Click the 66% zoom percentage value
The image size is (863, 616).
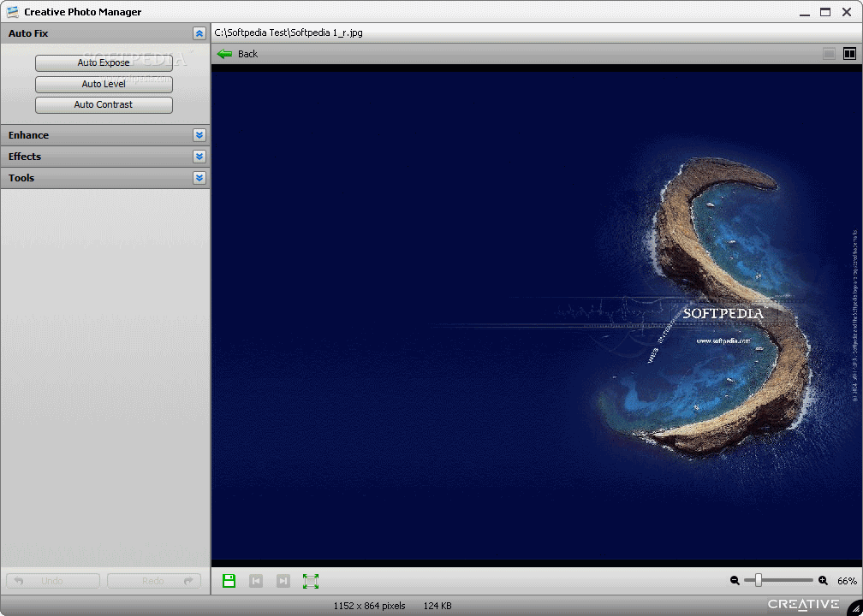point(847,581)
